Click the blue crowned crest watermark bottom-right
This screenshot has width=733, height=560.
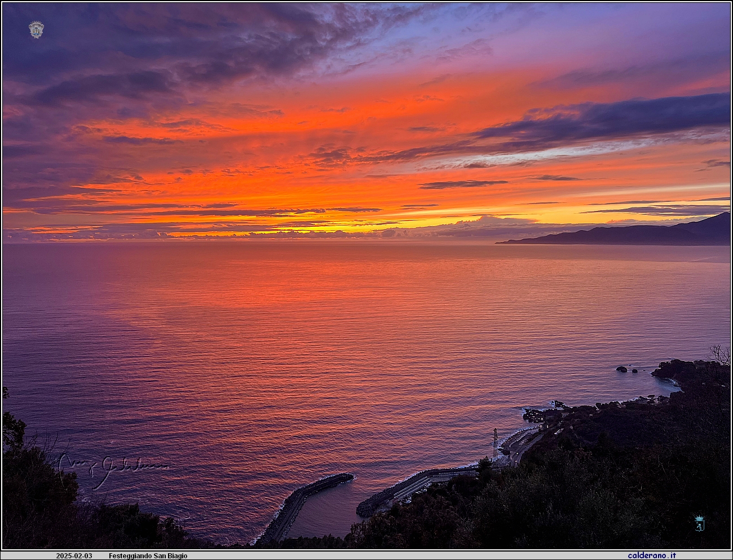pos(699,523)
